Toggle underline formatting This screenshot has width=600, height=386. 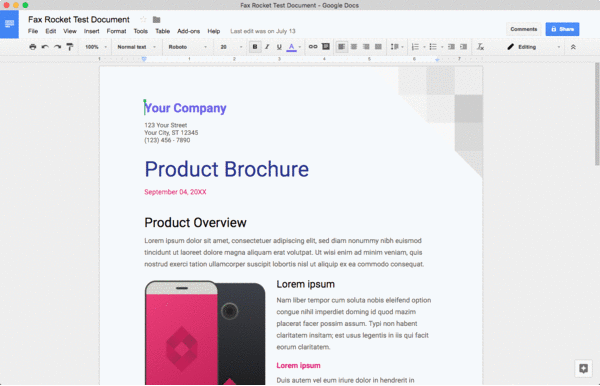(x=279, y=47)
